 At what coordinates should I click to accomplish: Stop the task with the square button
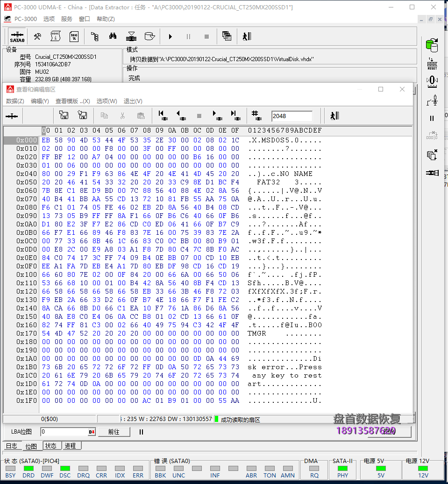click(x=206, y=37)
